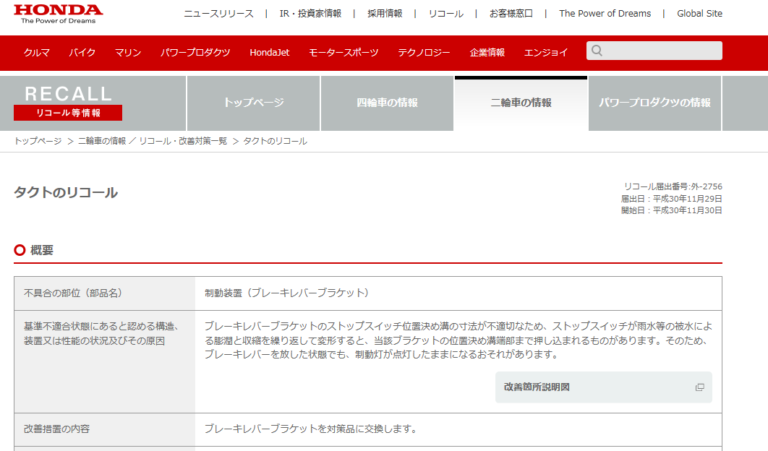Switch to トップページ tab
The image size is (768, 451).
pyautogui.click(x=253, y=103)
